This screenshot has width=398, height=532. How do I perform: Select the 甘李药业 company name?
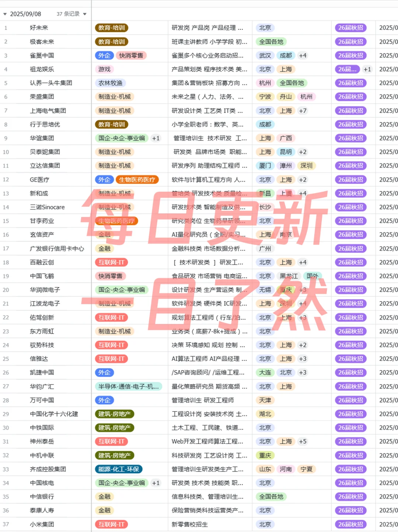(42, 221)
